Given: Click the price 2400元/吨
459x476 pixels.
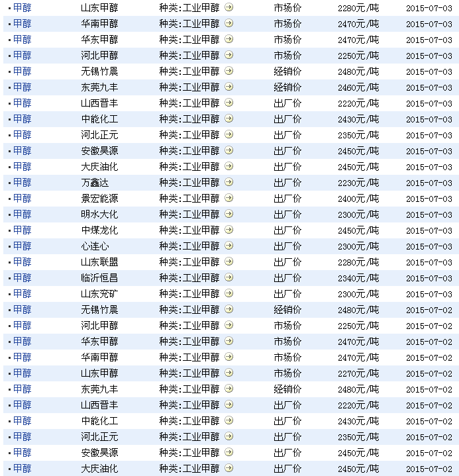Looking at the screenshot, I should click(x=358, y=198).
